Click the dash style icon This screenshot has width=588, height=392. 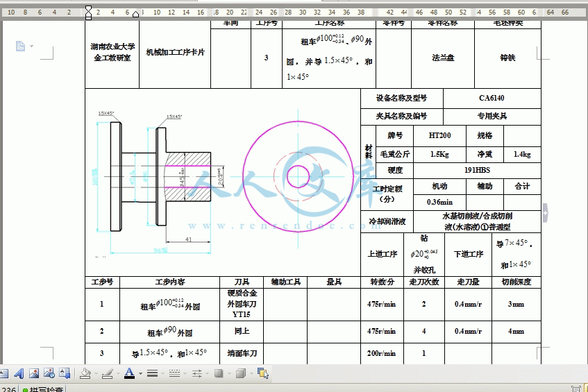click(x=174, y=373)
